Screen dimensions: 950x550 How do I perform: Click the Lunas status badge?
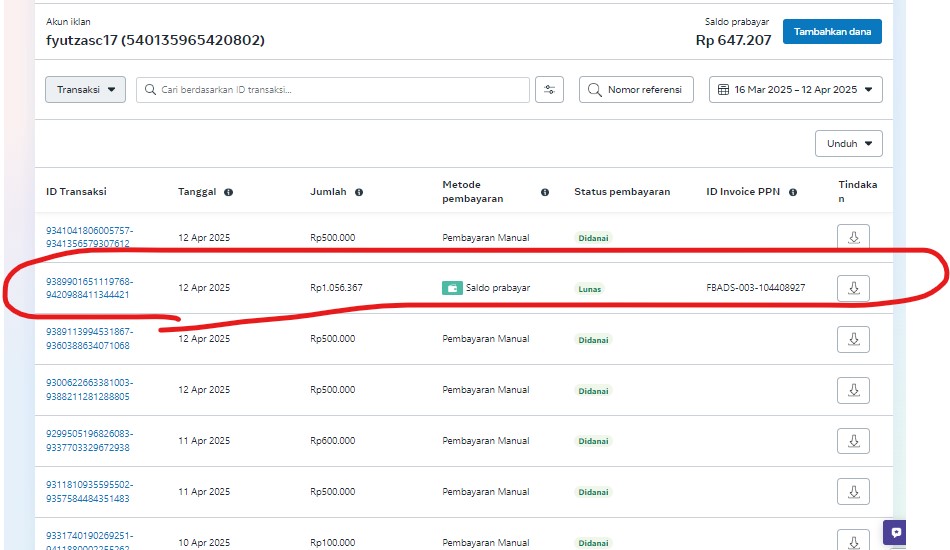click(589, 289)
